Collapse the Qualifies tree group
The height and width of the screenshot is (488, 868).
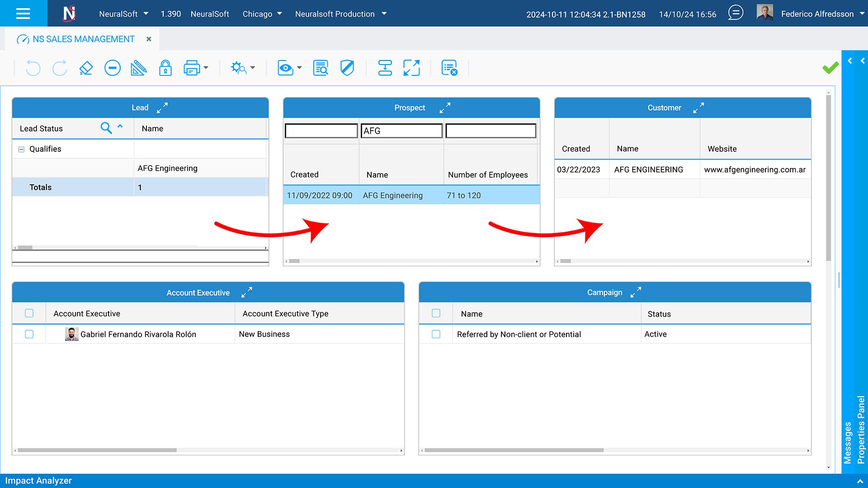(21, 149)
